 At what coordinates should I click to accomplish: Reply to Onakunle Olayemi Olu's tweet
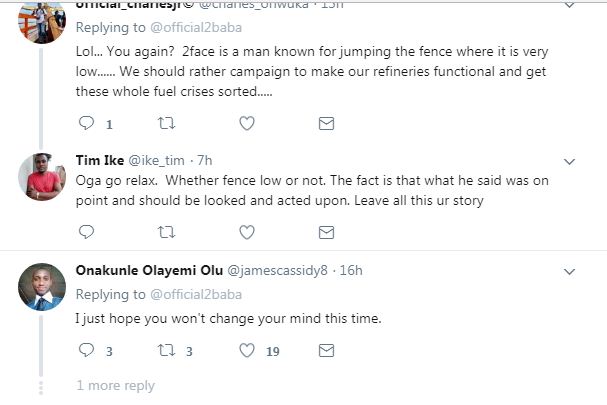click(x=86, y=350)
